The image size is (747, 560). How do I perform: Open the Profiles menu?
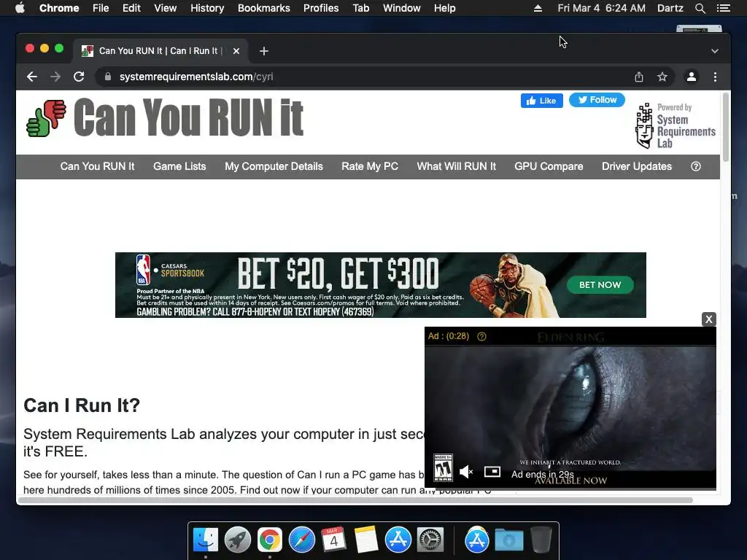click(x=321, y=8)
